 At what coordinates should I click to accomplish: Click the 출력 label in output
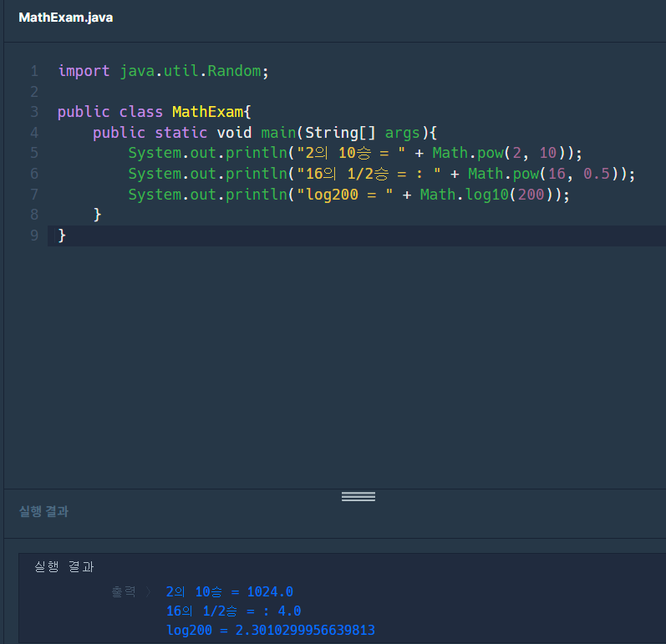click(x=123, y=591)
